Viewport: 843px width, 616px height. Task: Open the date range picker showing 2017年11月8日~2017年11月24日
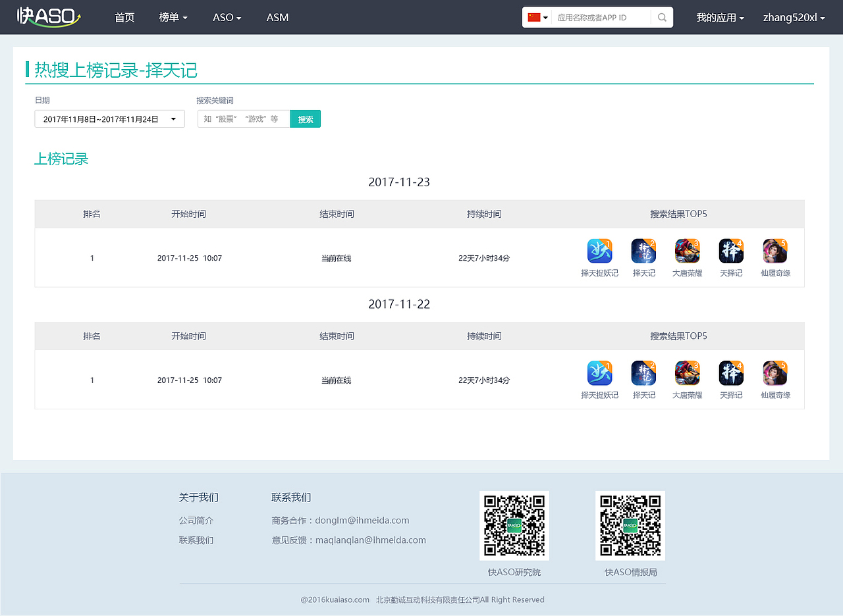[109, 119]
